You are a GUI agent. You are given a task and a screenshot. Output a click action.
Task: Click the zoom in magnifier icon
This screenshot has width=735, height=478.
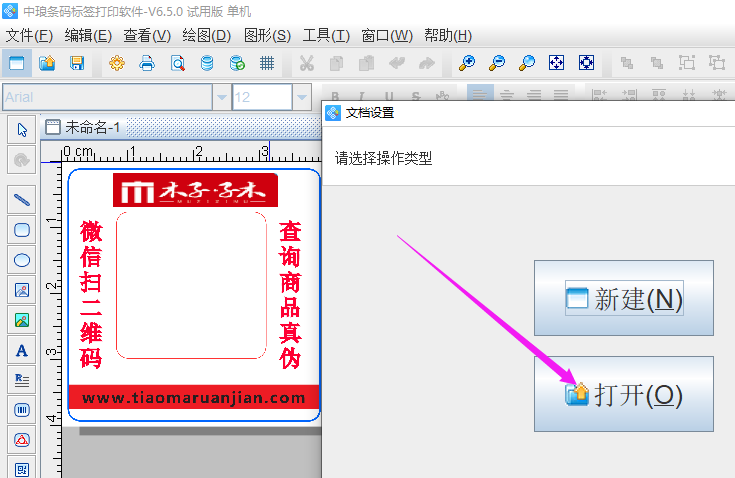467,63
